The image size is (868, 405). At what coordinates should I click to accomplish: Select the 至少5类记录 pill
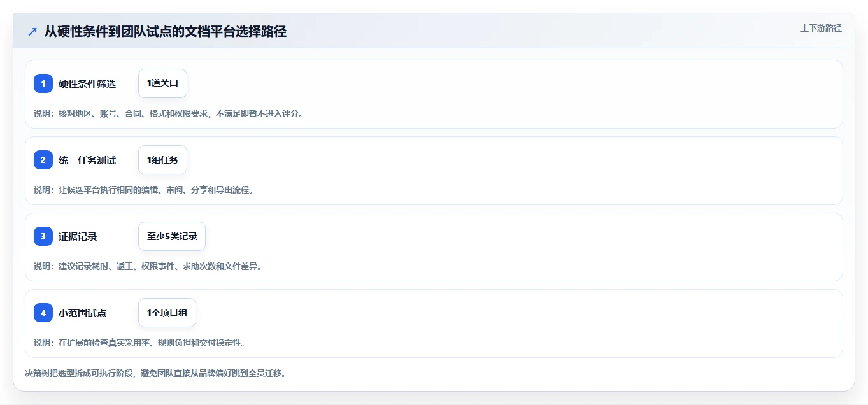[x=172, y=236]
